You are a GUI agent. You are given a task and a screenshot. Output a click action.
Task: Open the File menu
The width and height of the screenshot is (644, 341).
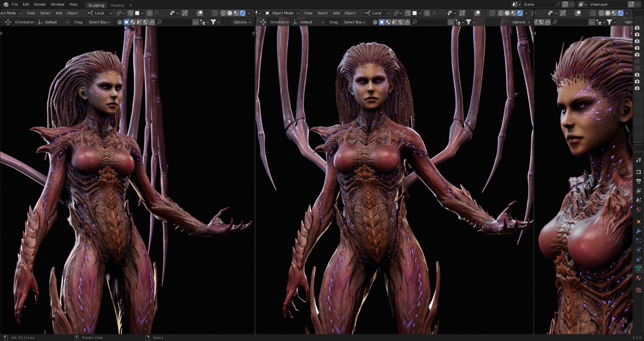pos(15,4)
